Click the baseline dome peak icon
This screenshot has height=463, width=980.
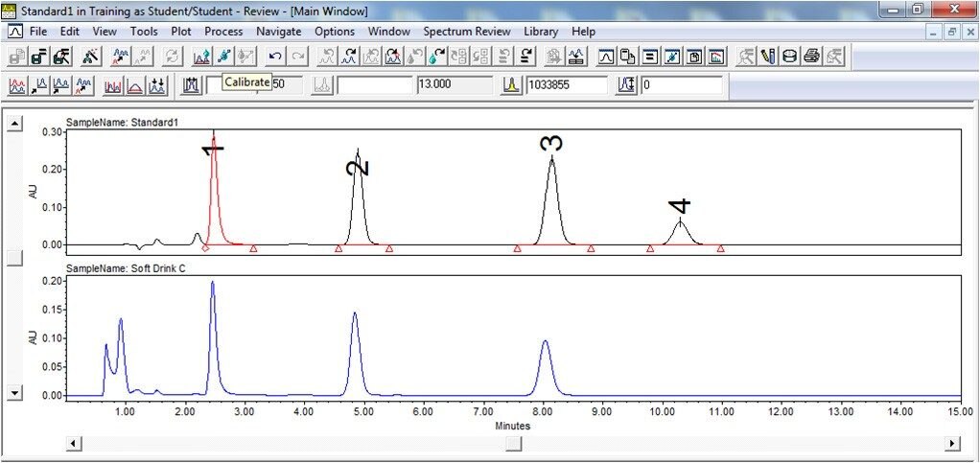click(135, 85)
